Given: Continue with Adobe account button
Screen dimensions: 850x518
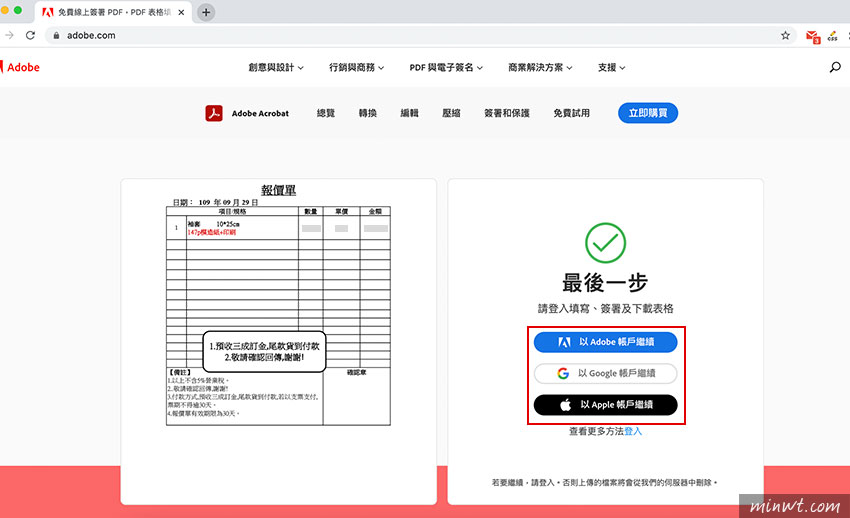Looking at the screenshot, I should coord(606,342).
